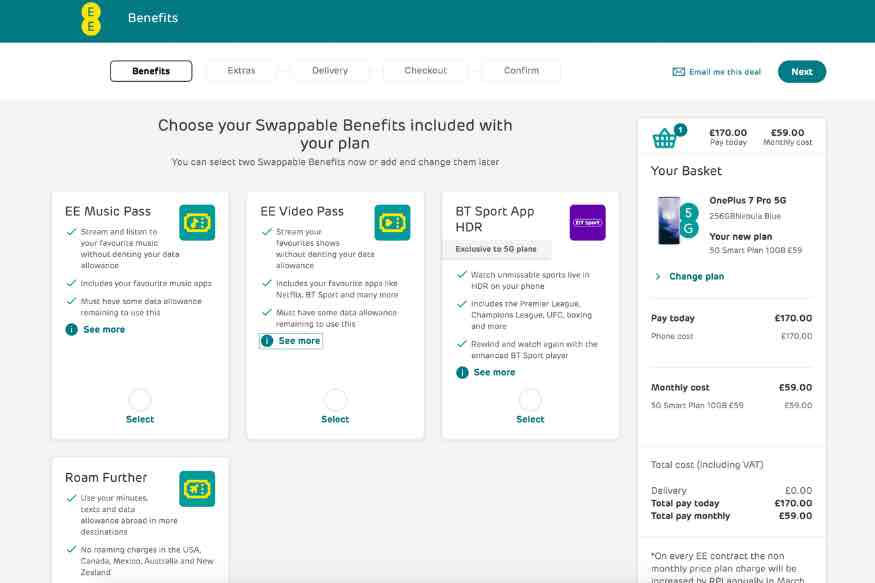This screenshot has width=875, height=583.
Task: Click the 'Pay today' basket row label
Action: [672, 319]
